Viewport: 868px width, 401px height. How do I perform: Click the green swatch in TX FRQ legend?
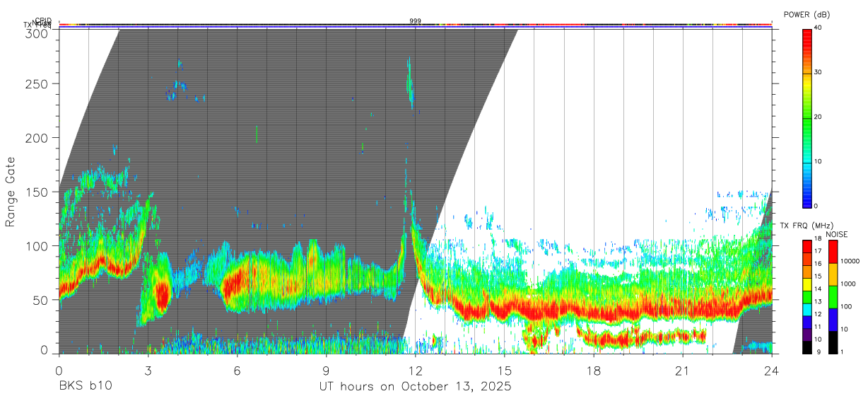click(x=807, y=297)
